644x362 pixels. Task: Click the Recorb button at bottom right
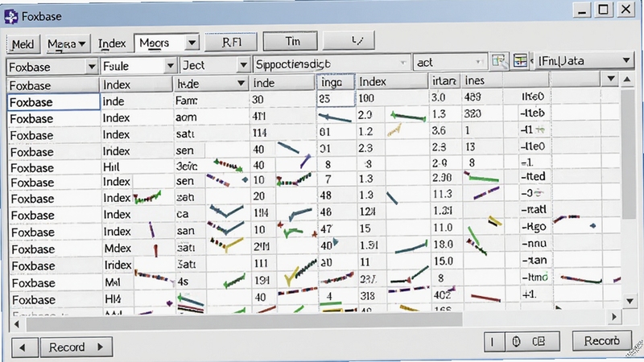coord(601,340)
